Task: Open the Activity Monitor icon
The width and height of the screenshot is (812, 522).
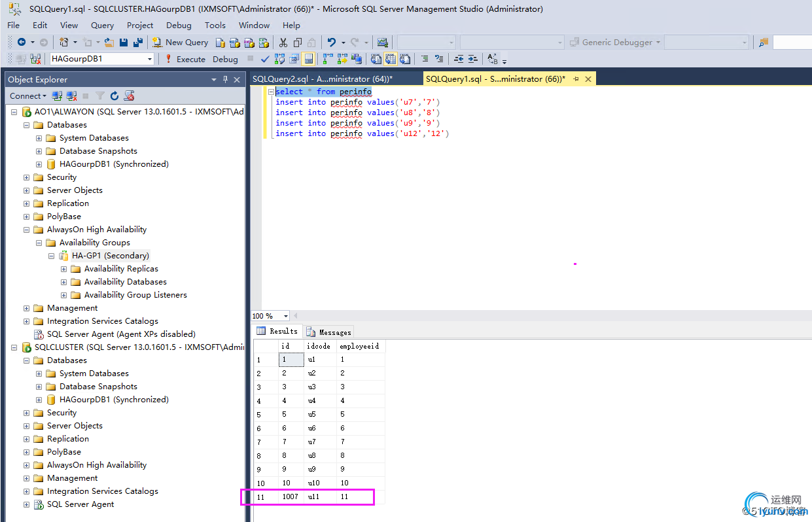Action: click(383, 43)
